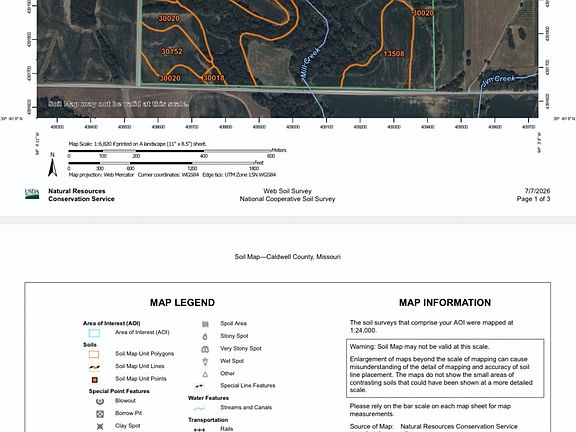Click the 'mapped at 1:24,000' sentence
Image resolution: width=576 pixels, height=432 pixels.
(x=432, y=327)
